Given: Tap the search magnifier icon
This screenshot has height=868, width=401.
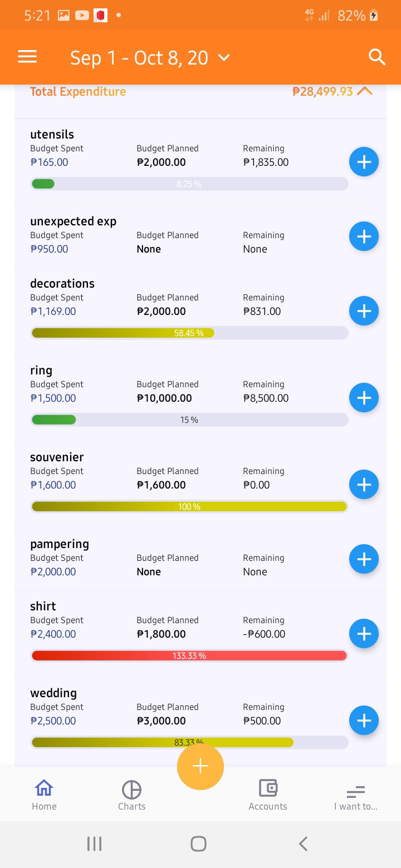Looking at the screenshot, I should point(377,57).
